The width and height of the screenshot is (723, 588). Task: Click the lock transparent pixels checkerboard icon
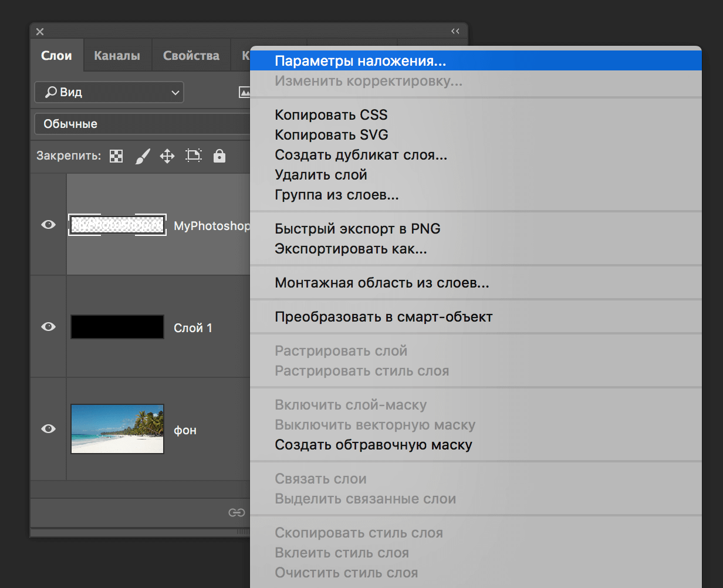click(116, 156)
